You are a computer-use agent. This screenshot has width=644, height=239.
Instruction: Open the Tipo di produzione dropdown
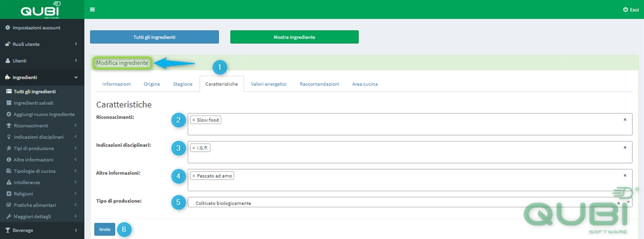[x=628, y=202]
